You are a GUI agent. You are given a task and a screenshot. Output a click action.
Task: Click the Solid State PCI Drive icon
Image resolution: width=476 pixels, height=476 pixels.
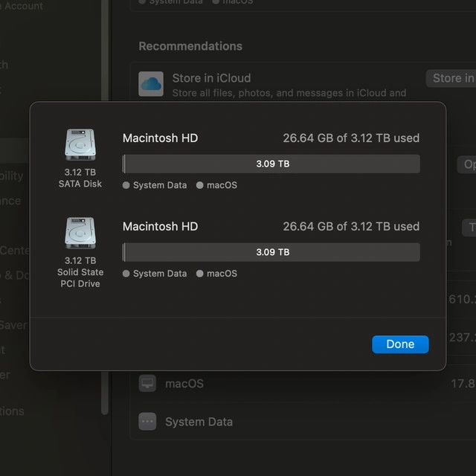80,232
